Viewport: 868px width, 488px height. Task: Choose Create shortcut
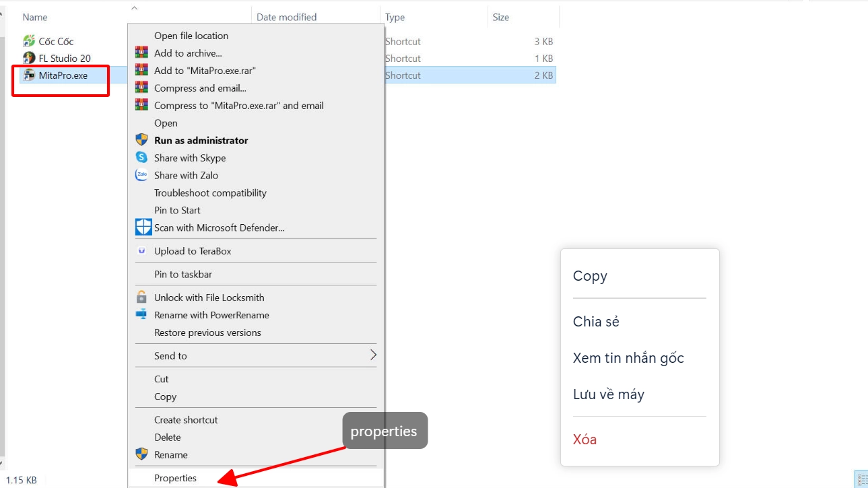(x=186, y=419)
